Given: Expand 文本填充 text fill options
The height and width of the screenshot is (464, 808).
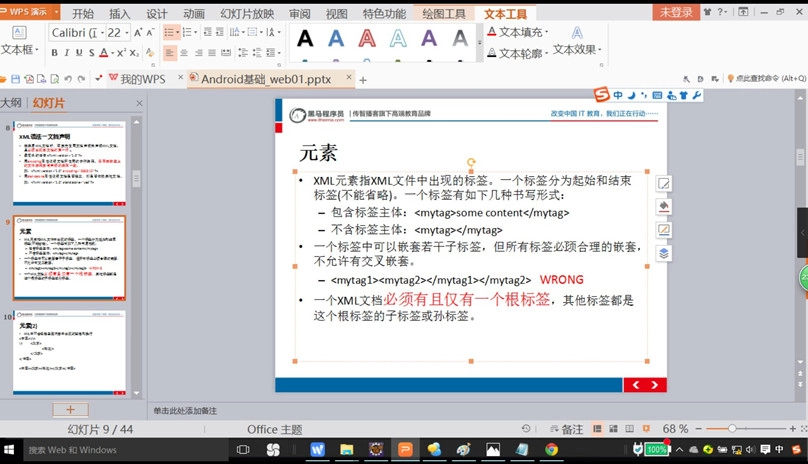Looking at the screenshot, I should [x=518, y=32].
